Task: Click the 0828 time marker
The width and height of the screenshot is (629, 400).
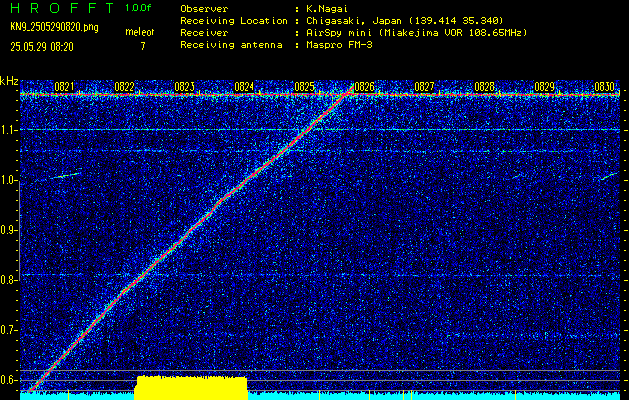Action: 484,87
